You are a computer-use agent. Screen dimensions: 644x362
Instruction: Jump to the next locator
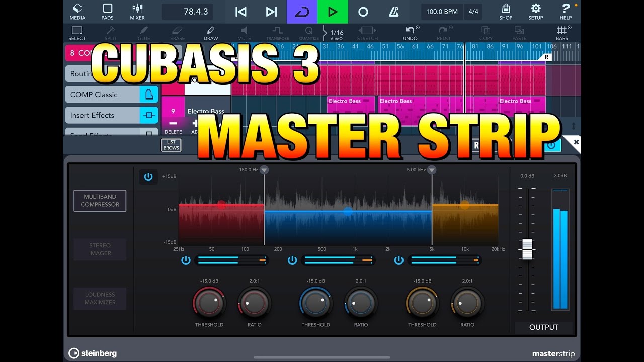click(x=271, y=12)
